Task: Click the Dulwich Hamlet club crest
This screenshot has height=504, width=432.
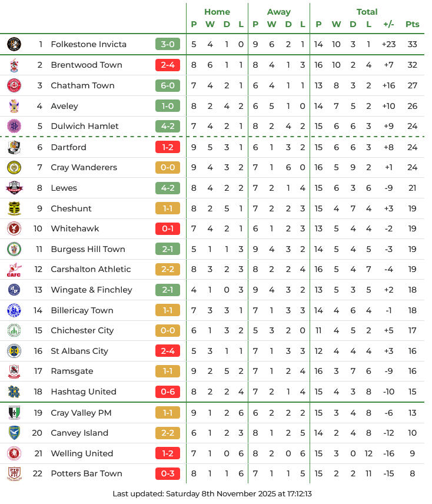Action: [x=14, y=126]
